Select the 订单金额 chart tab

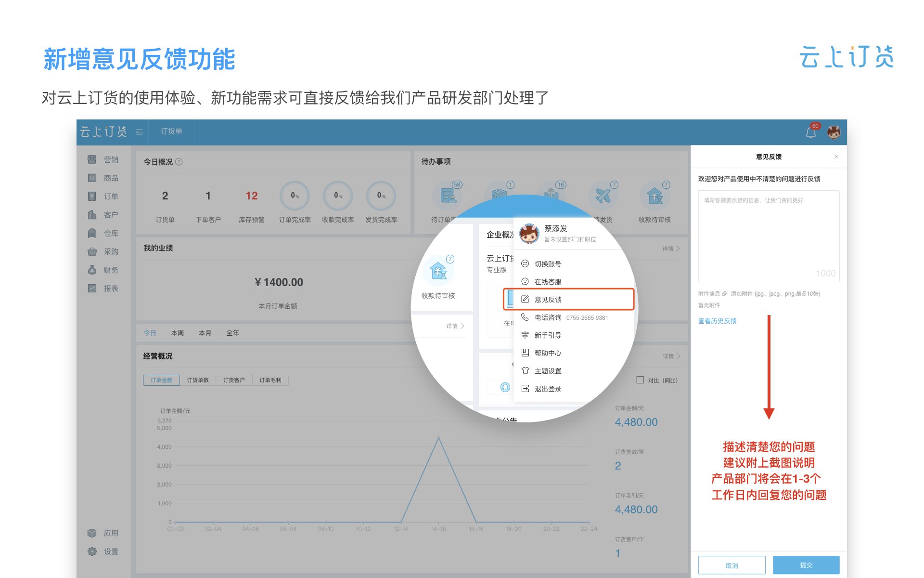pyautogui.click(x=161, y=380)
